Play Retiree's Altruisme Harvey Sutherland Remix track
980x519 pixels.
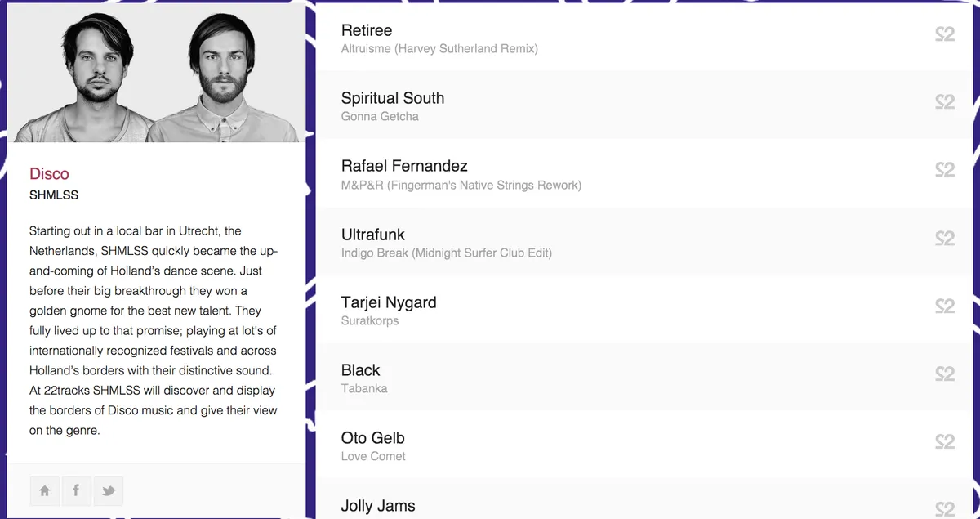[x=439, y=48]
